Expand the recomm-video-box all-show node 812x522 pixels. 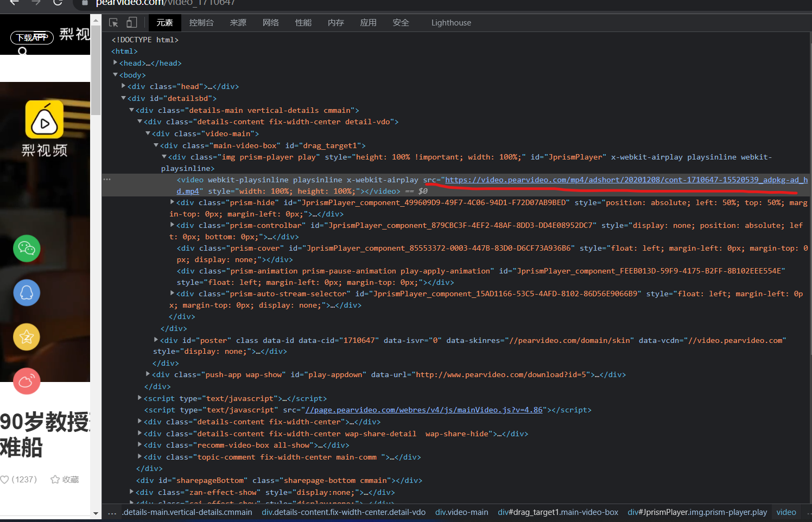(139, 445)
